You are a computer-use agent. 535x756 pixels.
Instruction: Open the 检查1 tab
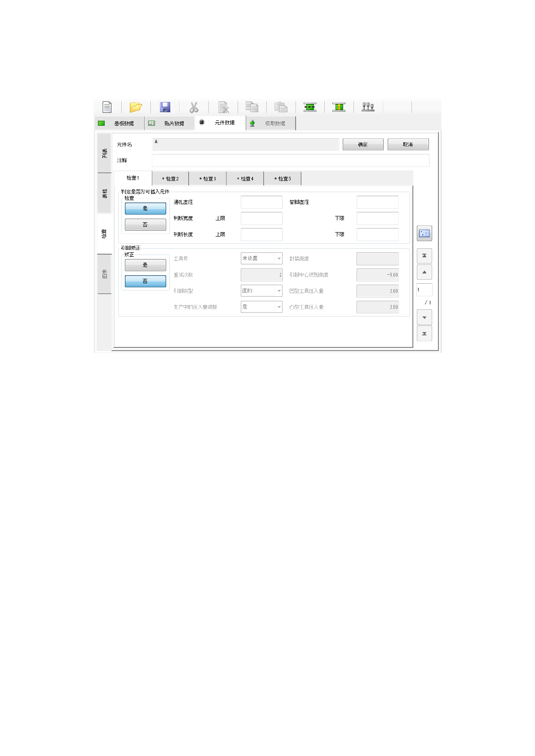pyautogui.click(x=133, y=178)
